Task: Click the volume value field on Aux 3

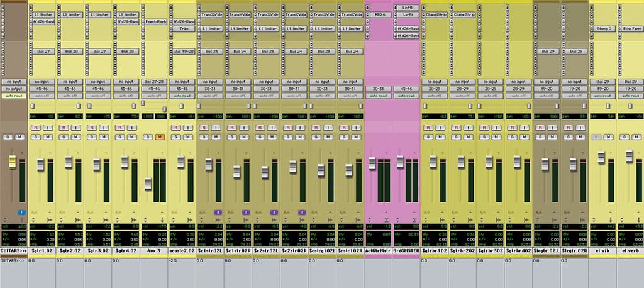Action: click(x=154, y=226)
